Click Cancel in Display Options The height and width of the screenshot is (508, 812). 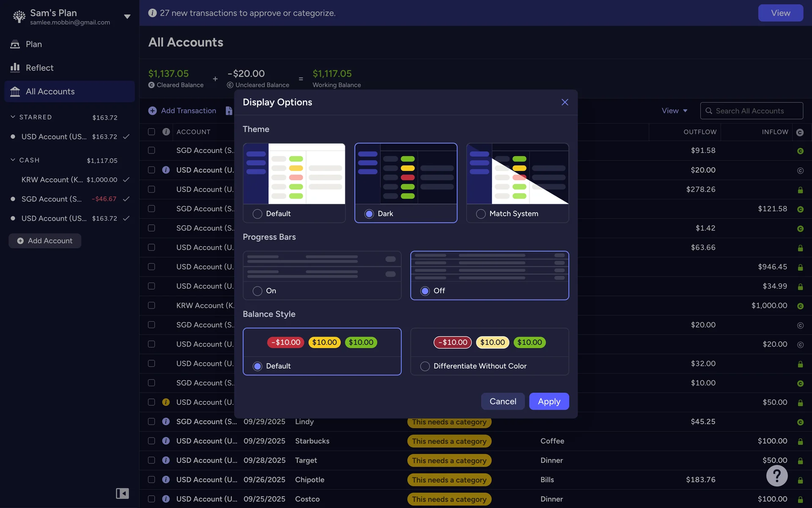tap(503, 401)
